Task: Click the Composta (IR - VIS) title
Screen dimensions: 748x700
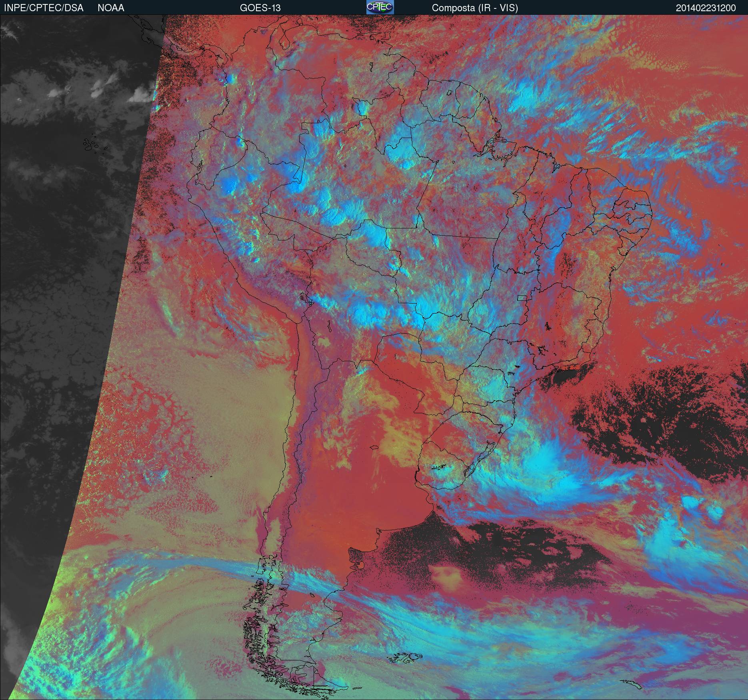Action: tap(475, 8)
